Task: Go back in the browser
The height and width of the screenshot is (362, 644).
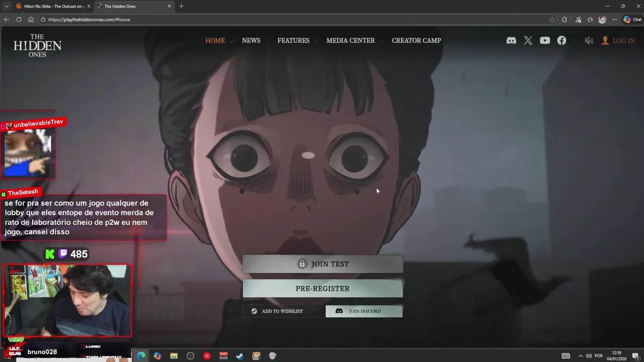Action: 7,20
